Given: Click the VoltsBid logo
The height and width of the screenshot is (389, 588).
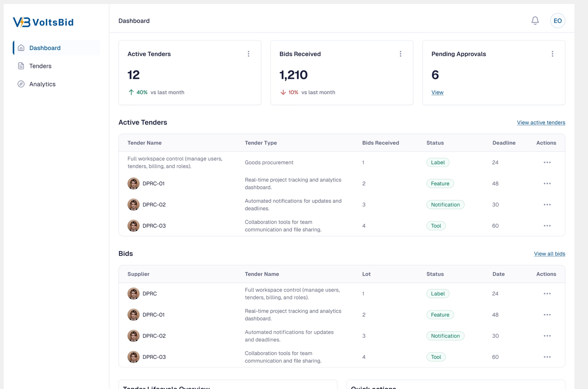Looking at the screenshot, I should [x=43, y=22].
